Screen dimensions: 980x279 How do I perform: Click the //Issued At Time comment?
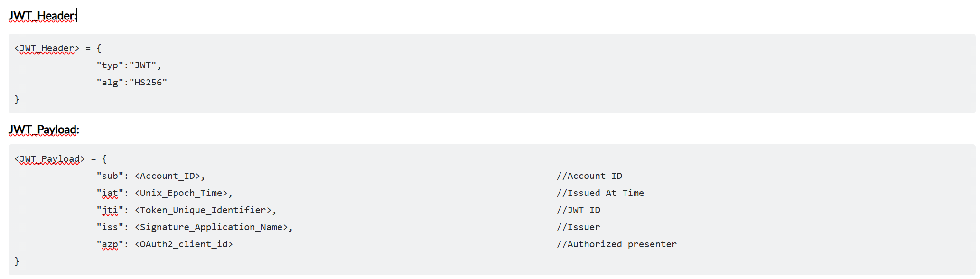click(x=600, y=193)
